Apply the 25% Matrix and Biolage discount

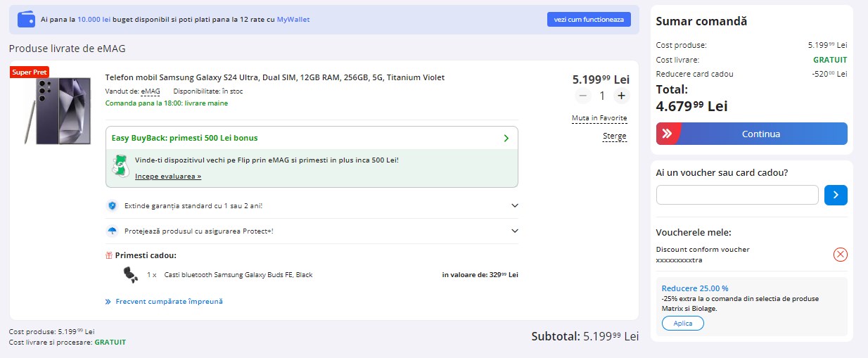coord(682,324)
